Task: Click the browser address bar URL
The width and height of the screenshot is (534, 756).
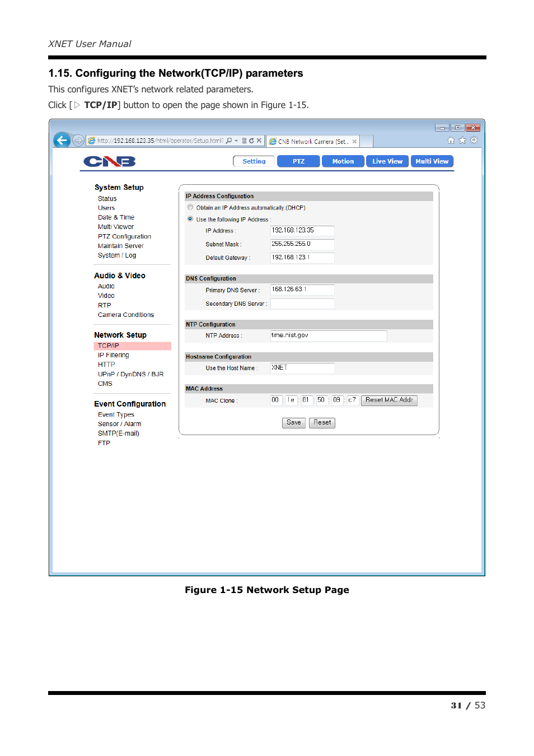Action: (x=160, y=141)
